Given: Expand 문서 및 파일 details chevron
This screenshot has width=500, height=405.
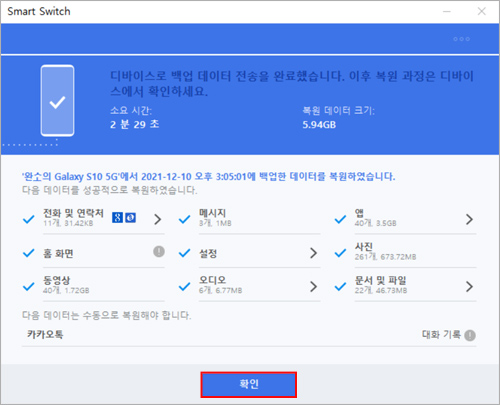Looking at the screenshot, I should pyautogui.click(x=469, y=286).
